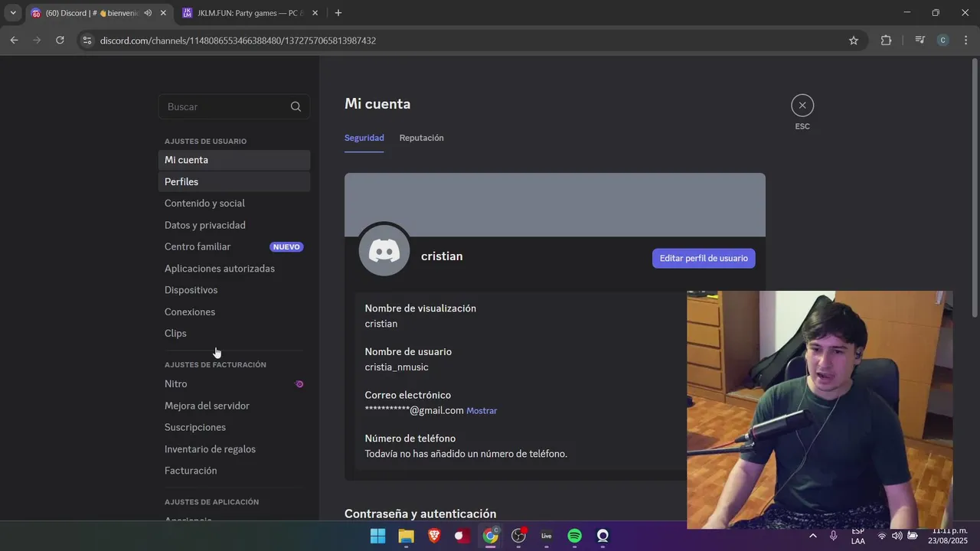980x551 pixels.
Task: Open the Windows Start menu
Action: [x=378, y=536]
